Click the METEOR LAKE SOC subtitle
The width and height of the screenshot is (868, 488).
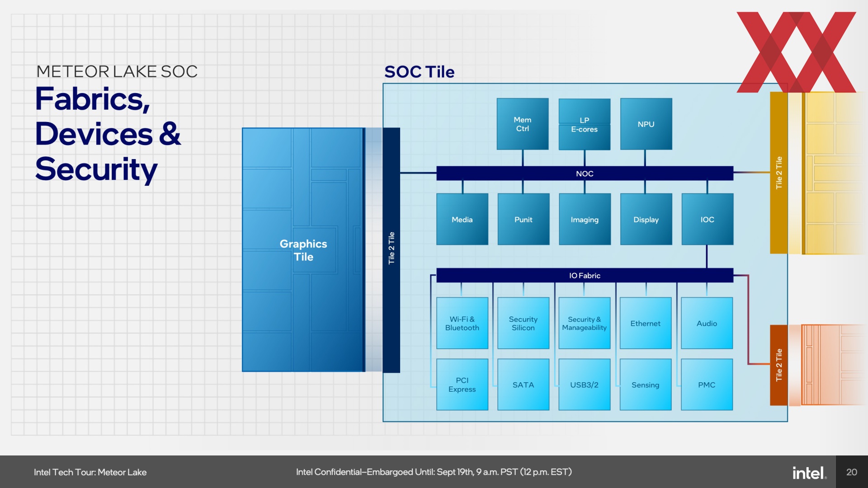pos(117,71)
